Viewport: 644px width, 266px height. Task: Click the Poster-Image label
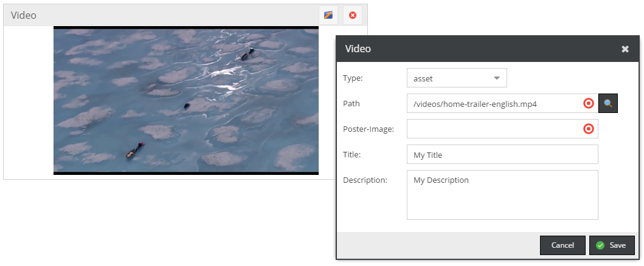(x=369, y=129)
